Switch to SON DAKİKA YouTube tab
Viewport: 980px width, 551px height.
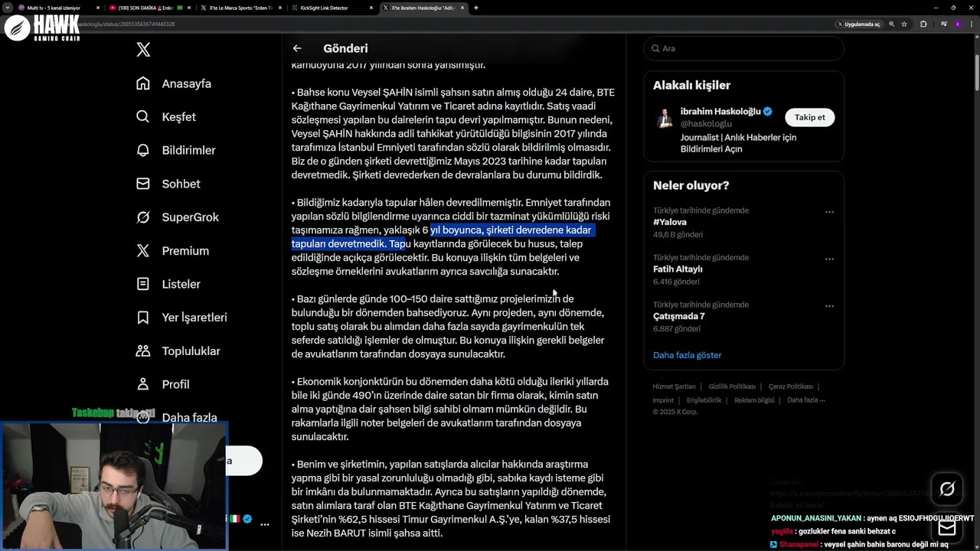(x=145, y=8)
